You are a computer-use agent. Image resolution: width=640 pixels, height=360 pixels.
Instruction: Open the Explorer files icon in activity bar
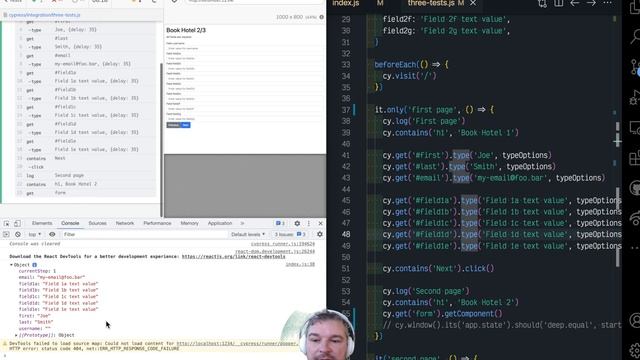coord(635,7)
